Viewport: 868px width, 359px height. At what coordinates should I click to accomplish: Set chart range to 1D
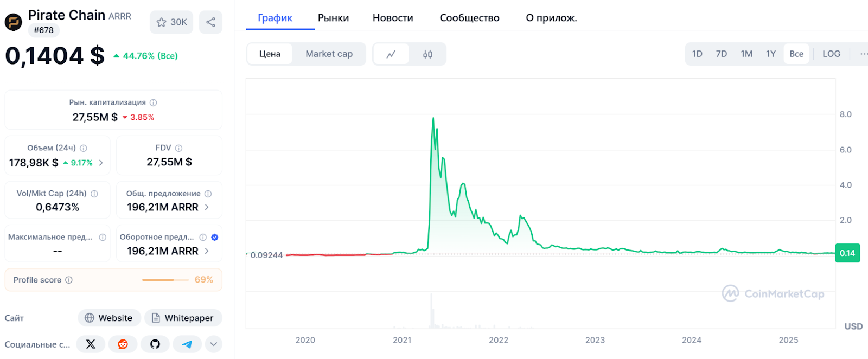697,54
